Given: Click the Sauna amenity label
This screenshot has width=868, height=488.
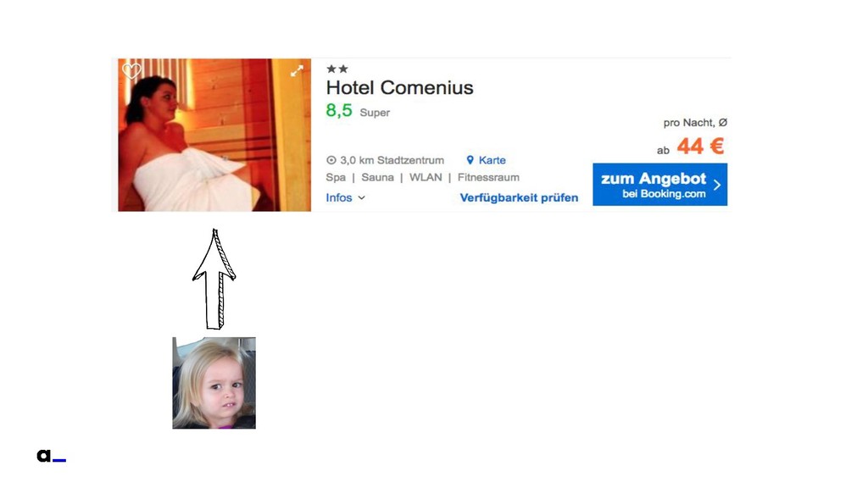Looking at the screenshot, I should point(377,177).
